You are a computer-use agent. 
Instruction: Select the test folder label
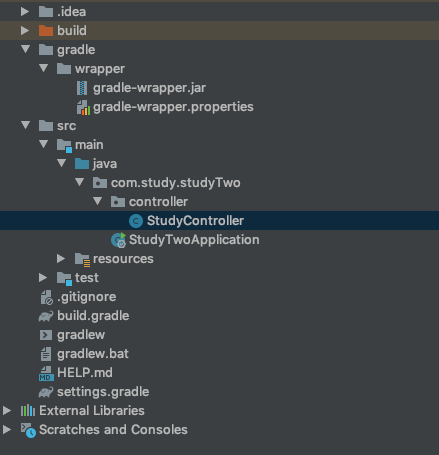(x=87, y=278)
